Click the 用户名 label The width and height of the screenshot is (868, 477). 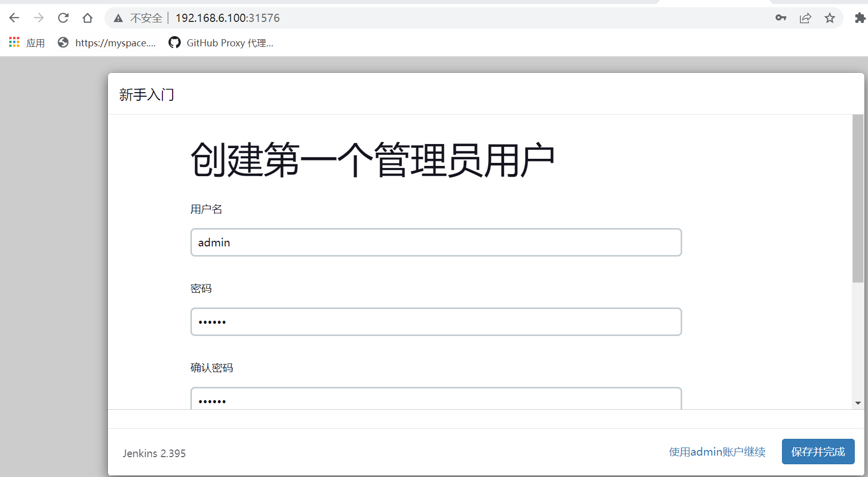[x=206, y=209]
